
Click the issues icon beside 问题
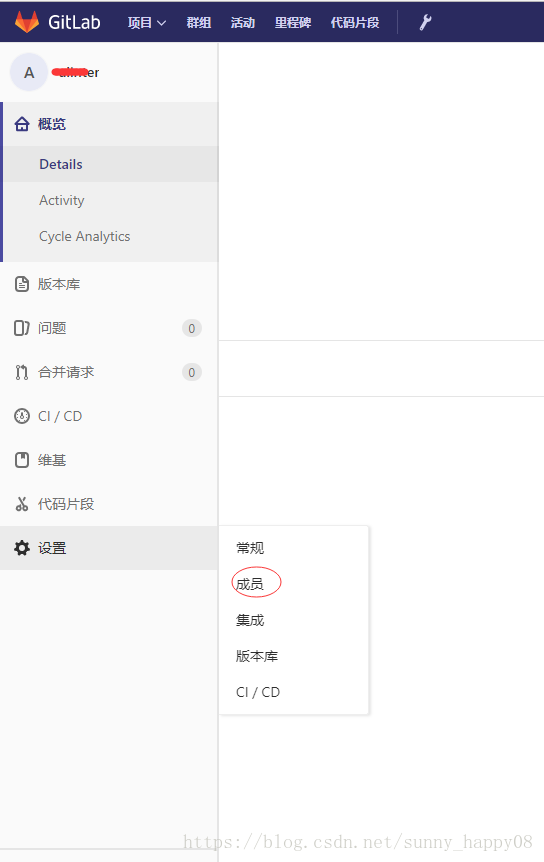pyautogui.click(x=22, y=328)
